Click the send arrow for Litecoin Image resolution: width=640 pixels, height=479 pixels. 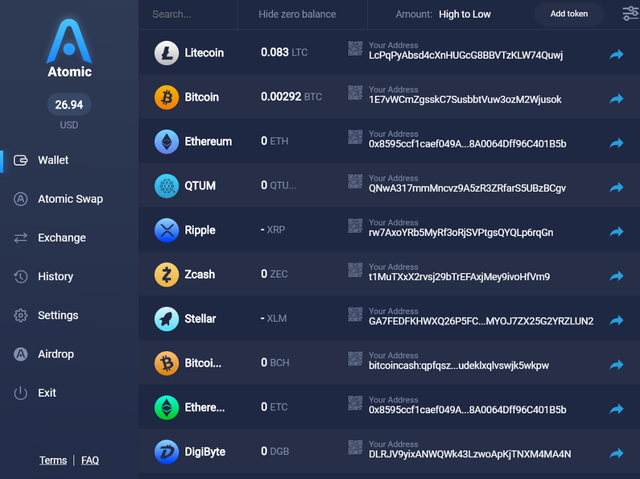[616, 54]
